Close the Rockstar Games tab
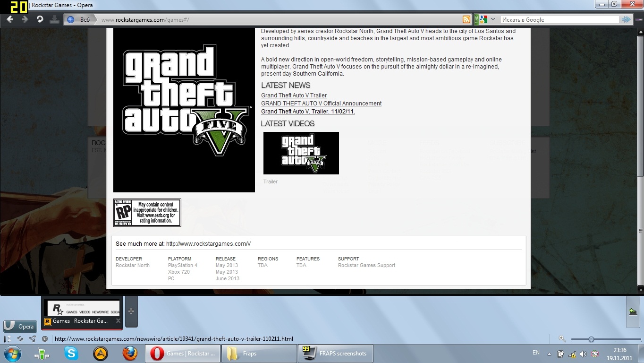The width and height of the screenshot is (644, 363). 118,321
